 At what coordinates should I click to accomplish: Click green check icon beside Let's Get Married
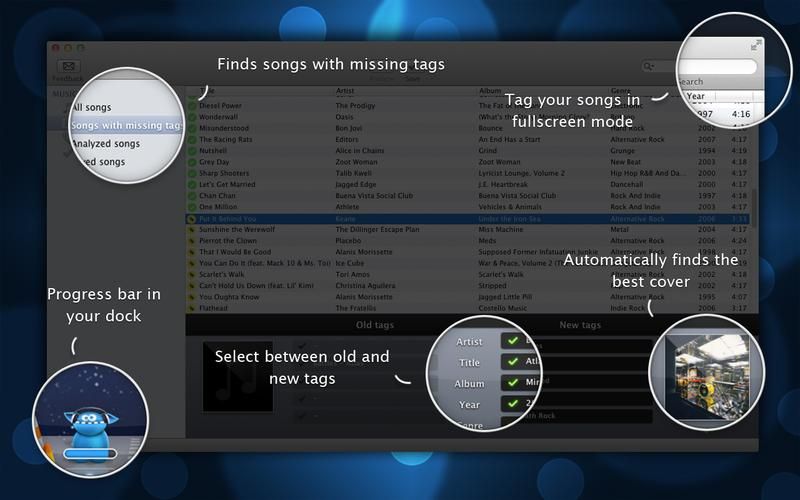click(x=192, y=184)
